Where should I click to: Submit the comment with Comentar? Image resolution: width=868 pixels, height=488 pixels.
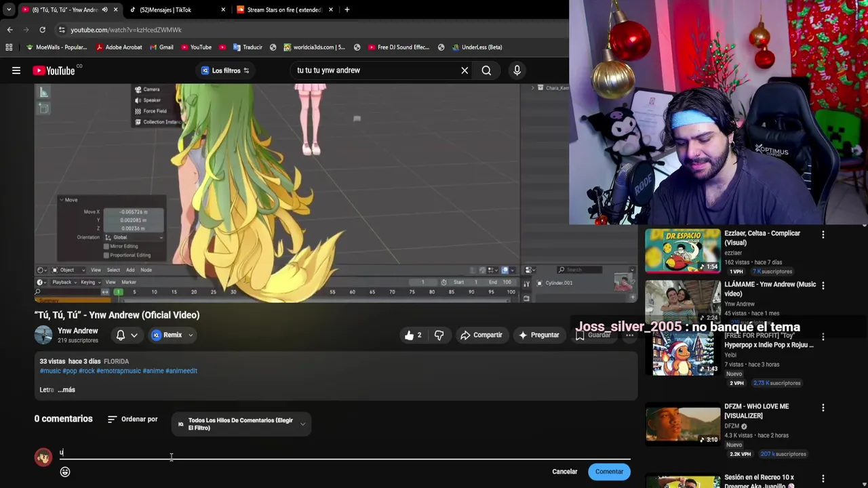(x=609, y=472)
